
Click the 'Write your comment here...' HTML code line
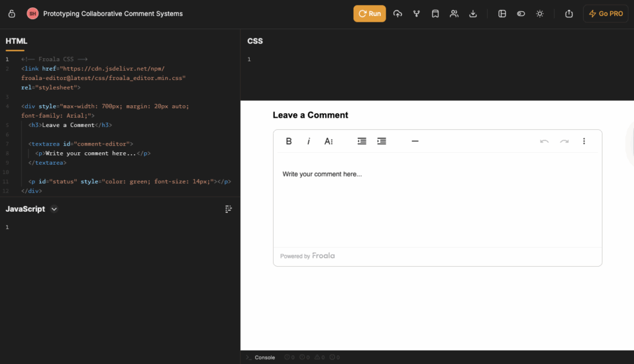coord(93,154)
